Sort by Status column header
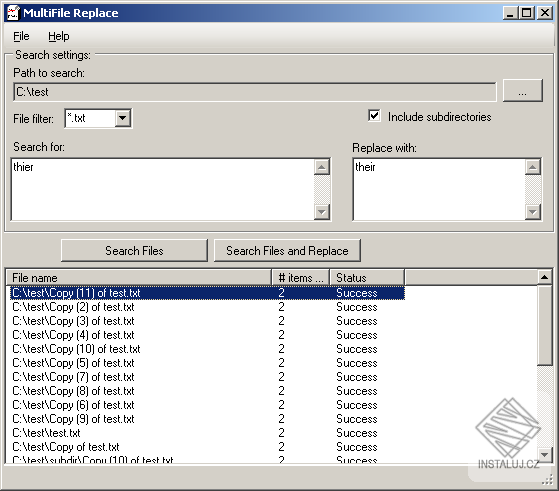 click(x=367, y=278)
